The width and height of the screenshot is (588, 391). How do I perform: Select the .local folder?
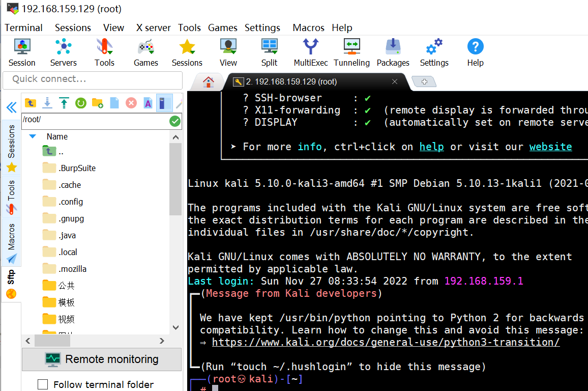(x=60, y=252)
